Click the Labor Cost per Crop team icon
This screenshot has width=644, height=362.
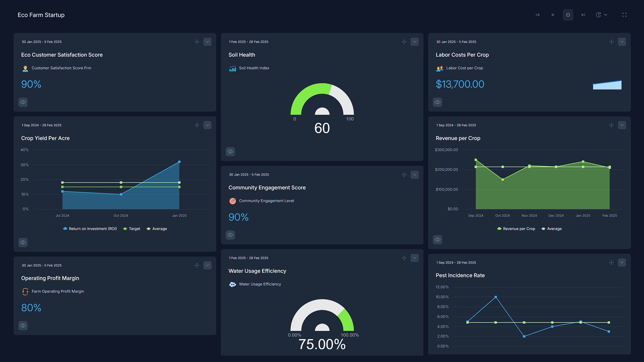(x=440, y=68)
